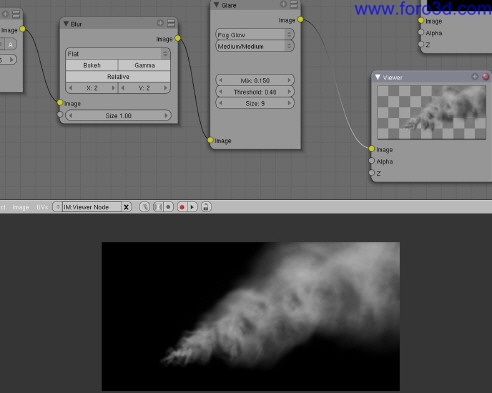Unlink Viewer Node image with X button
The image size is (492, 393).
click(126, 207)
